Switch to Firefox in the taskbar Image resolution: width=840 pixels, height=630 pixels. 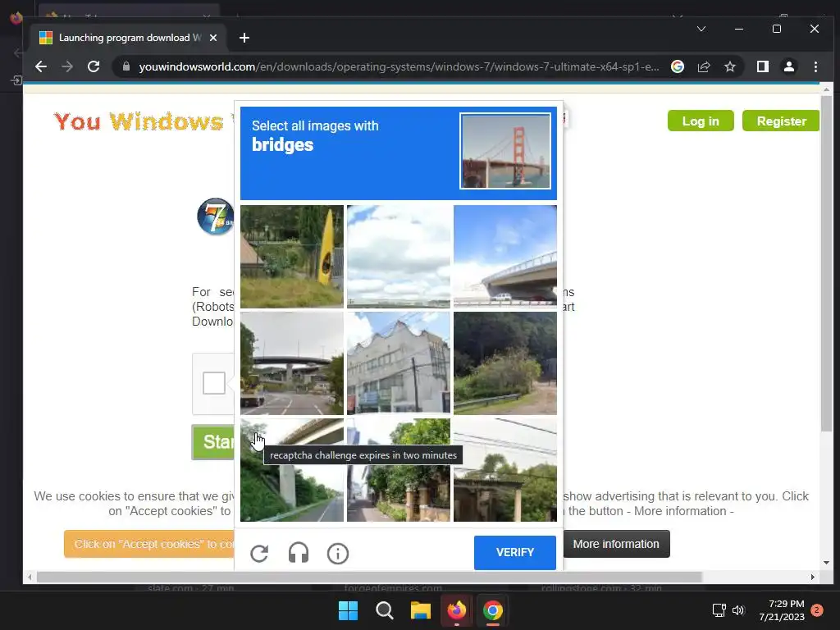click(x=456, y=610)
